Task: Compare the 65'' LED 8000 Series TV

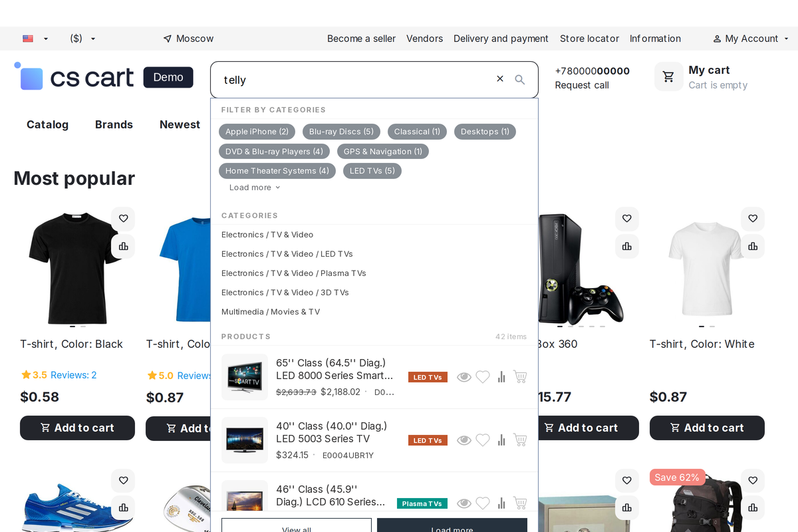Action: coord(501,377)
